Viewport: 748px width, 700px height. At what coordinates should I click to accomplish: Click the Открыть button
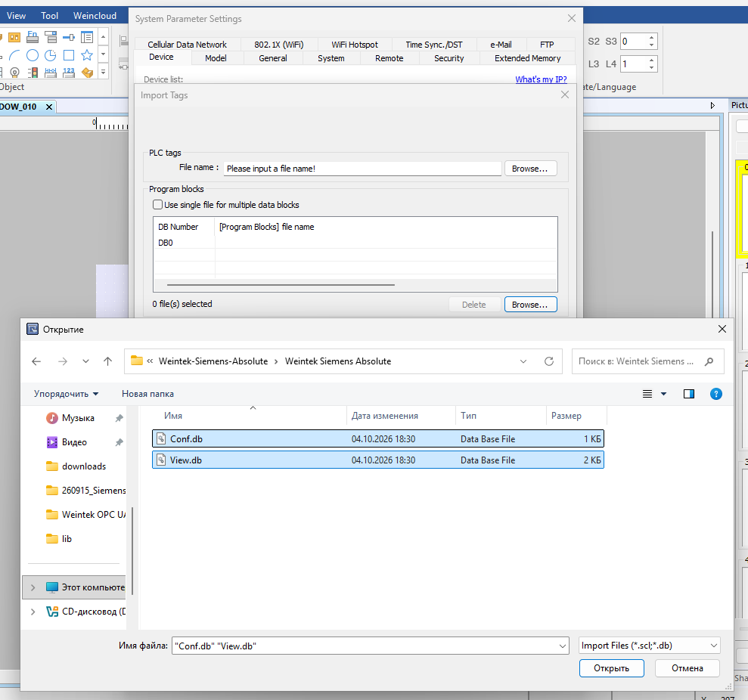612,668
